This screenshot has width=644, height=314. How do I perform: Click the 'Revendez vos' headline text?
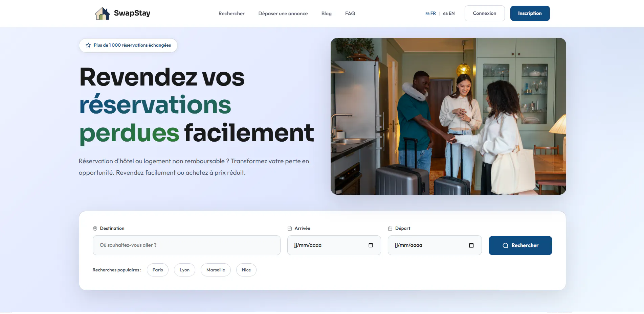point(162,77)
